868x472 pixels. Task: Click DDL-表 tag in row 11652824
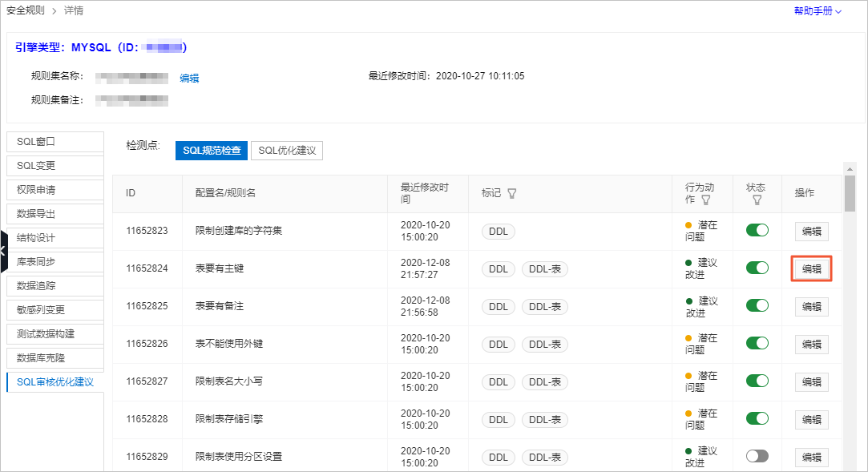[x=545, y=269]
